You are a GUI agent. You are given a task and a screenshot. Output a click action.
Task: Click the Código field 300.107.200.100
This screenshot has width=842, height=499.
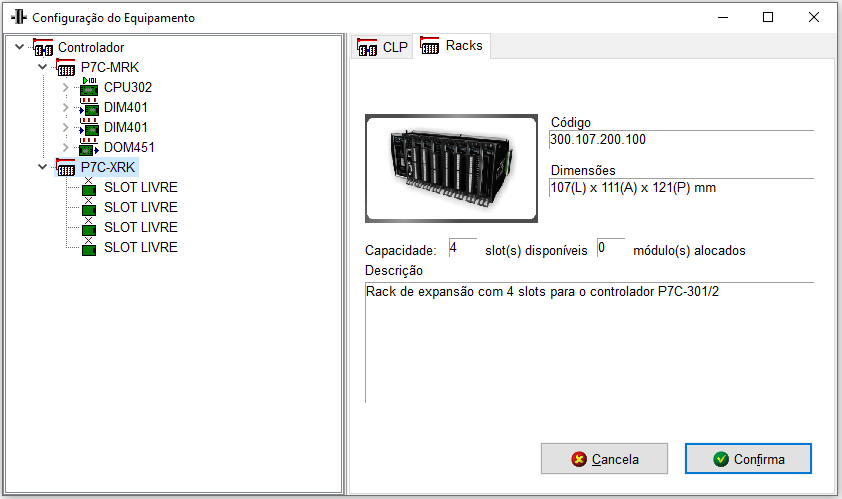pyautogui.click(x=681, y=140)
